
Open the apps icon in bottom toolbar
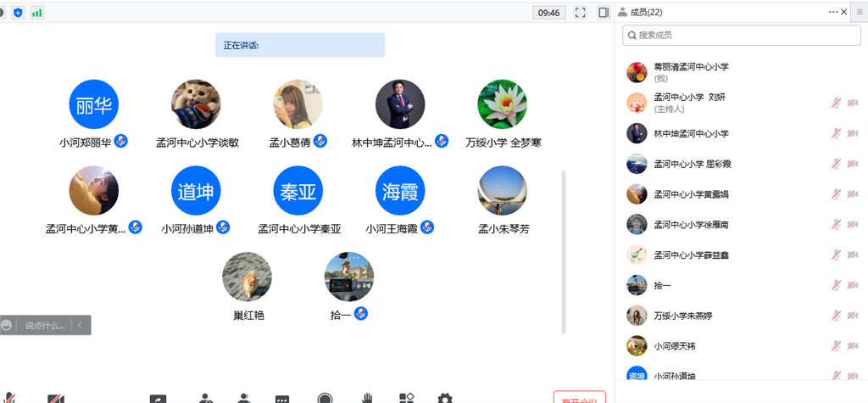pyautogui.click(x=406, y=398)
